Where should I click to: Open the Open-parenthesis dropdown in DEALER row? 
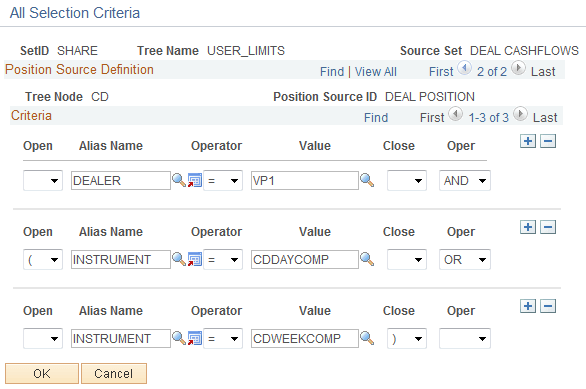point(43,181)
